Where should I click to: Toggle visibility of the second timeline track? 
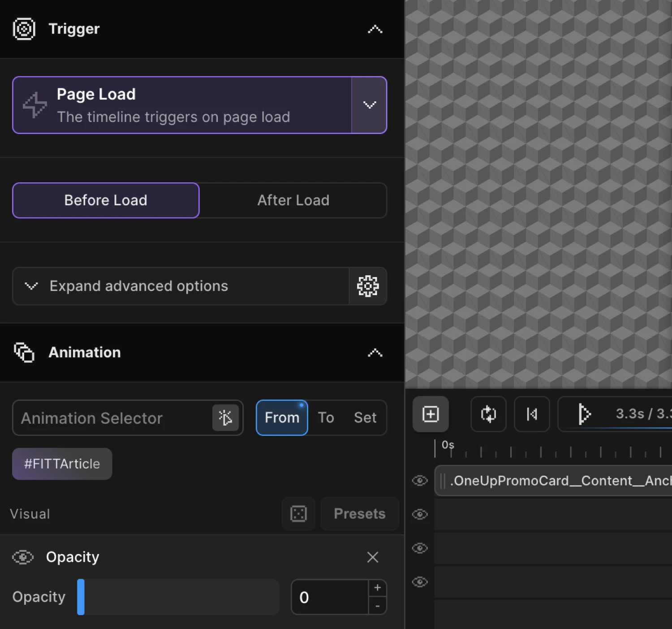pos(420,514)
